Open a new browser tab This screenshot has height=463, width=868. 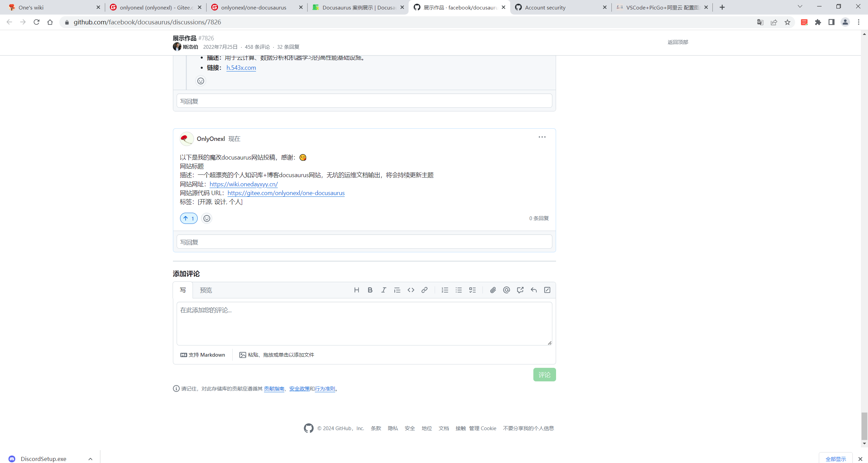pyautogui.click(x=722, y=7)
